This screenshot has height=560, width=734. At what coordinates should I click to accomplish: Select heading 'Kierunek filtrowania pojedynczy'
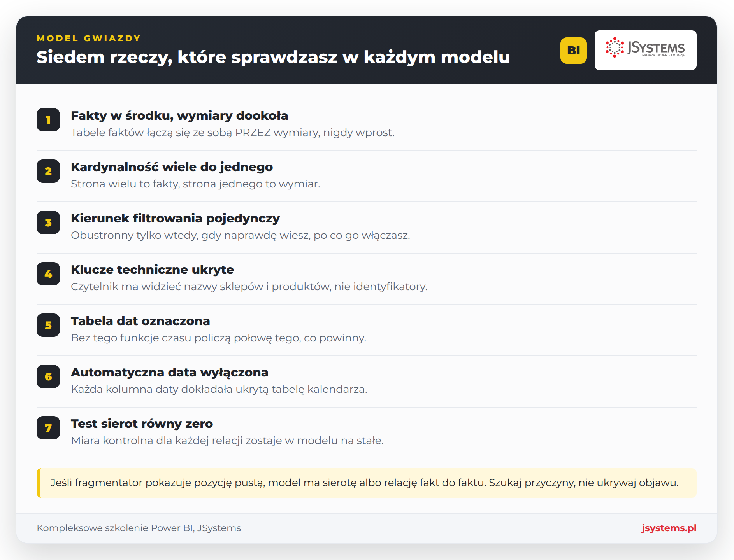point(175,218)
